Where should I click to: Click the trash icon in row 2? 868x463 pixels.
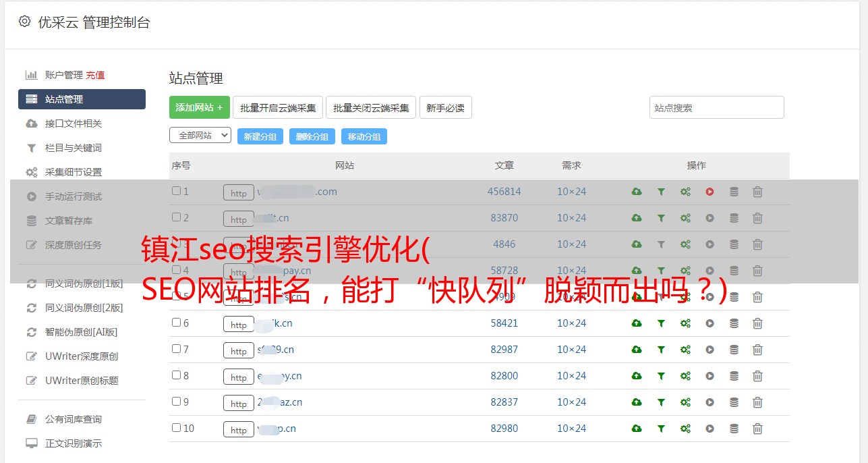[x=757, y=218]
